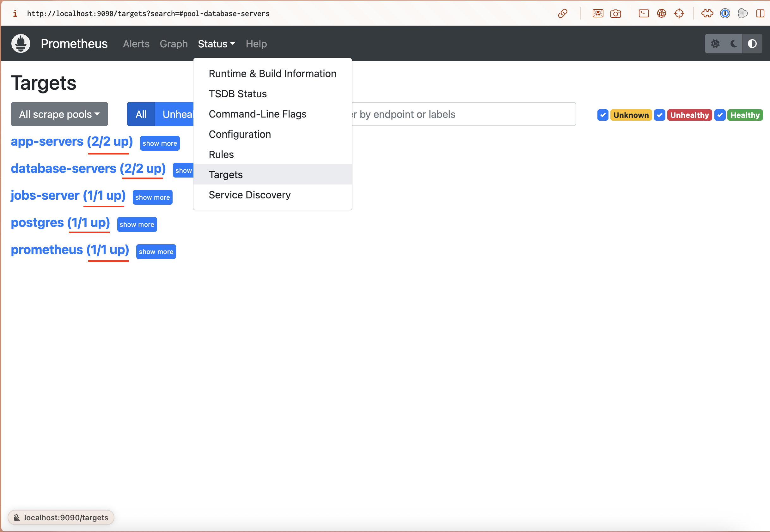Open the terminal console icon
Viewport: 770px width, 532px height.
(x=643, y=14)
